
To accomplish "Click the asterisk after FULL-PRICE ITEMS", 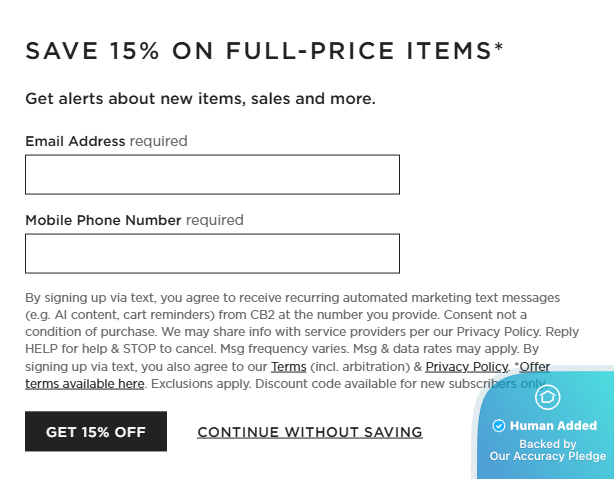I will 498,47.
